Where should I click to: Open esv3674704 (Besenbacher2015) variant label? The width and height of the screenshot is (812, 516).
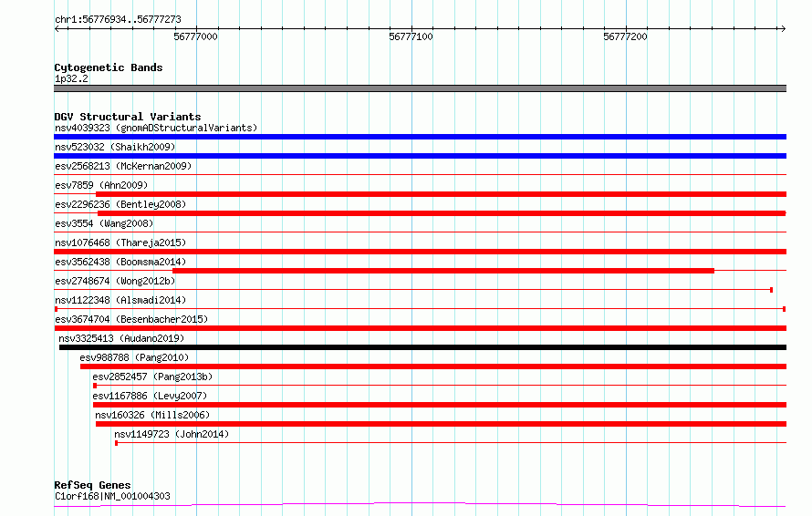(131, 319)
